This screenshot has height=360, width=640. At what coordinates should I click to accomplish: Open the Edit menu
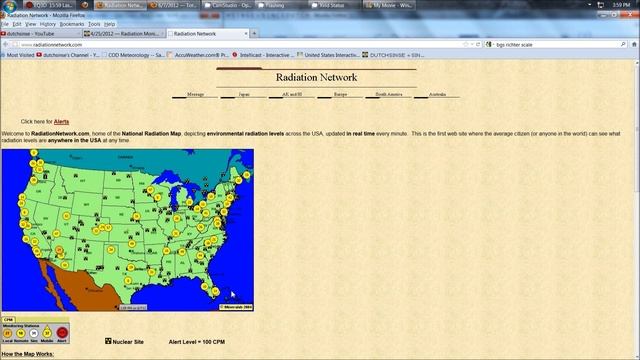[17, 24]
